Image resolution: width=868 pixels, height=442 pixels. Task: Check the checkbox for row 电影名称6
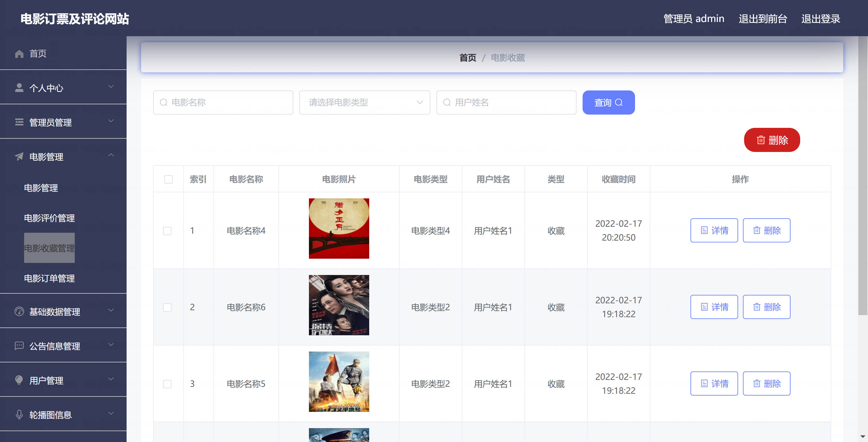tap(167, 307)
